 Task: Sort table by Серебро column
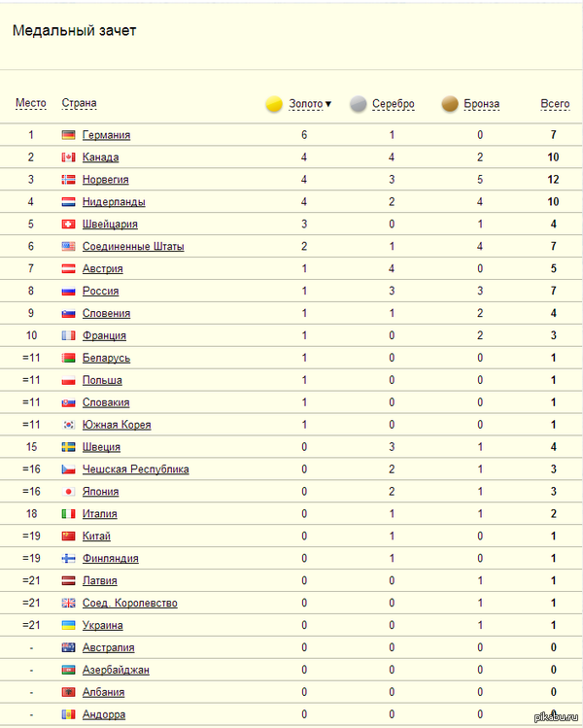click(393, 104)
